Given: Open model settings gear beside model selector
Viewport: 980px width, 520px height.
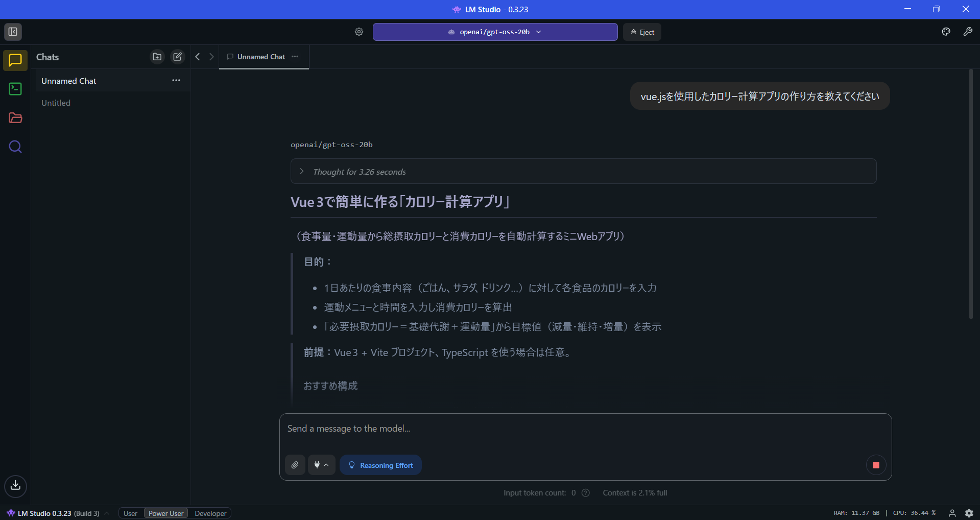Looking at the screenshot, I should (359, 32).
